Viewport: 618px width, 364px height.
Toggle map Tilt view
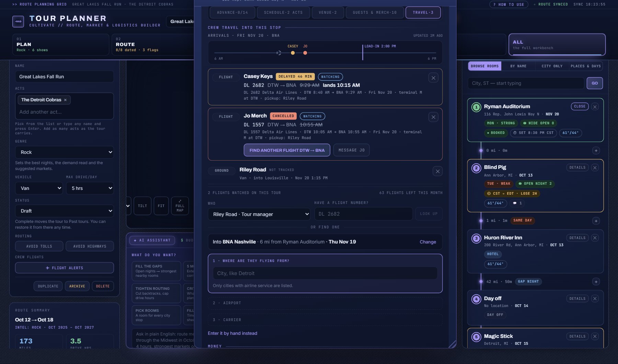(142, 206)
